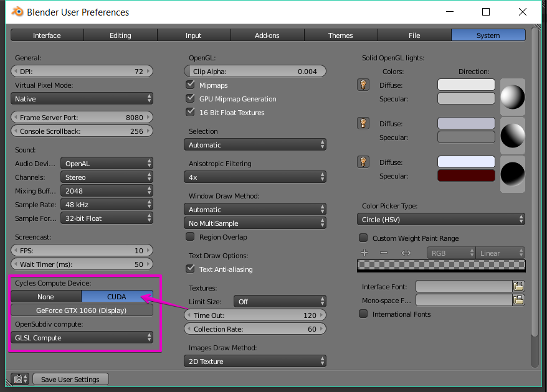This screenshot has width=547, height=392.
Task: Toggle 16 Bit Float Textures checkbox
Action: (191, 112)
